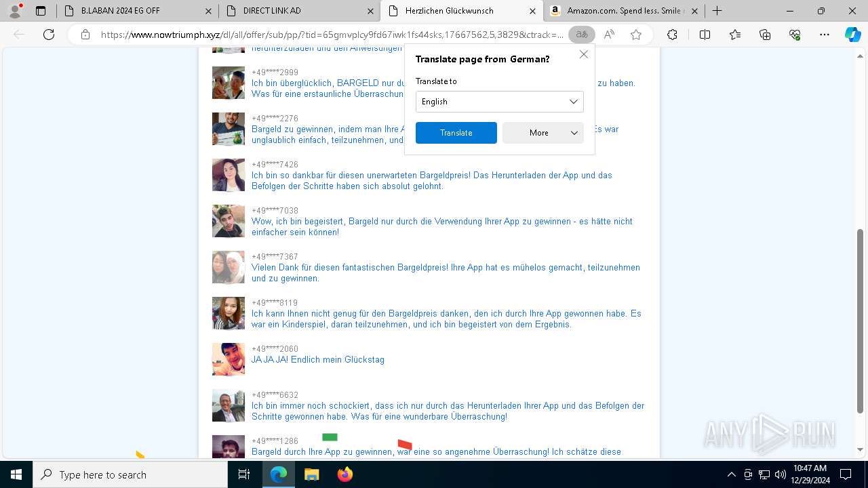Click the browser back arrow
Image resolution: width=868 pixels, height=488 pixels.
pos(19,35)
